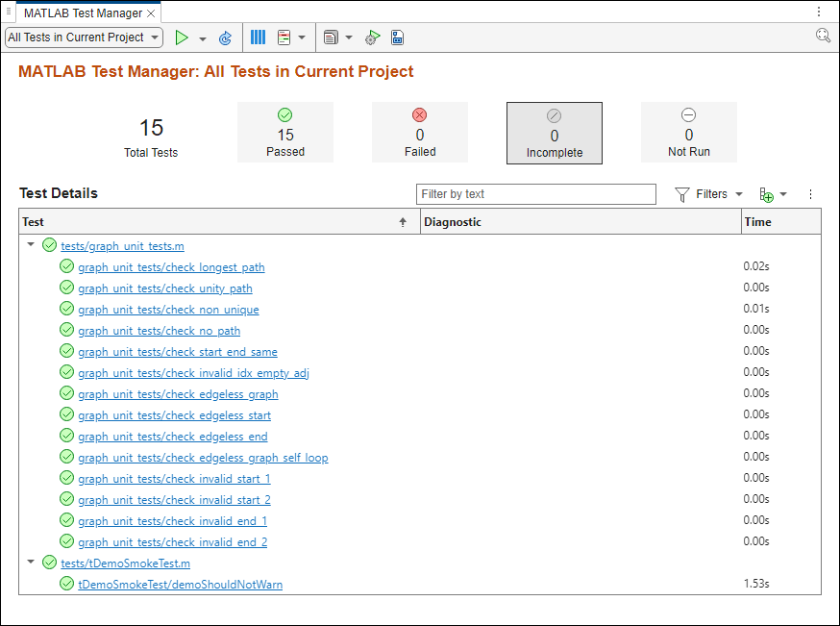Click the save test results icon
Screen dimensions: 840x626
point(398,38)
